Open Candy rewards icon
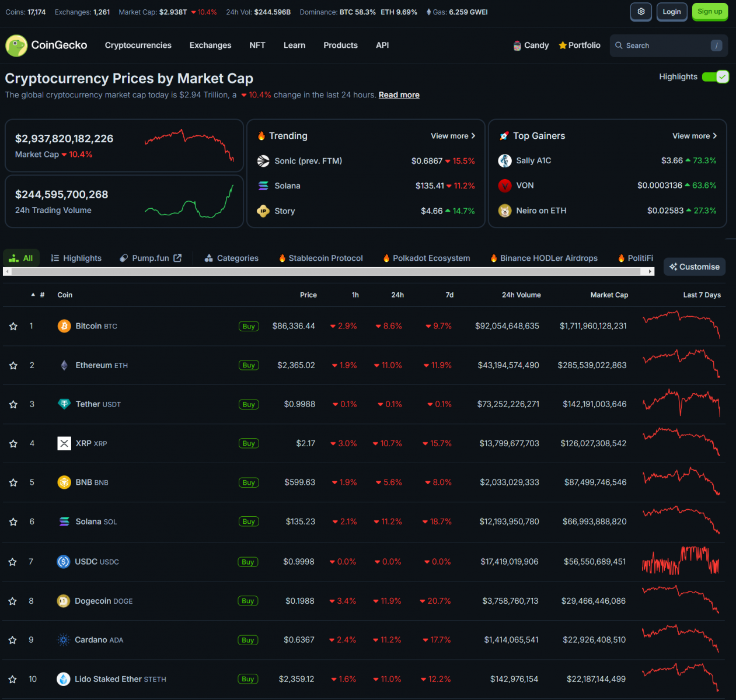The height and width of the screenshot is (700, 736). click(x=517, y=45)
